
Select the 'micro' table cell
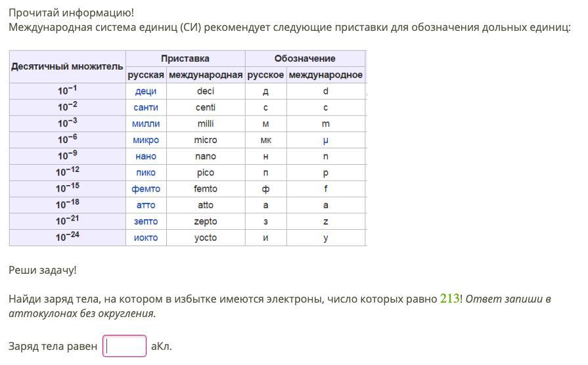[206, 140]
